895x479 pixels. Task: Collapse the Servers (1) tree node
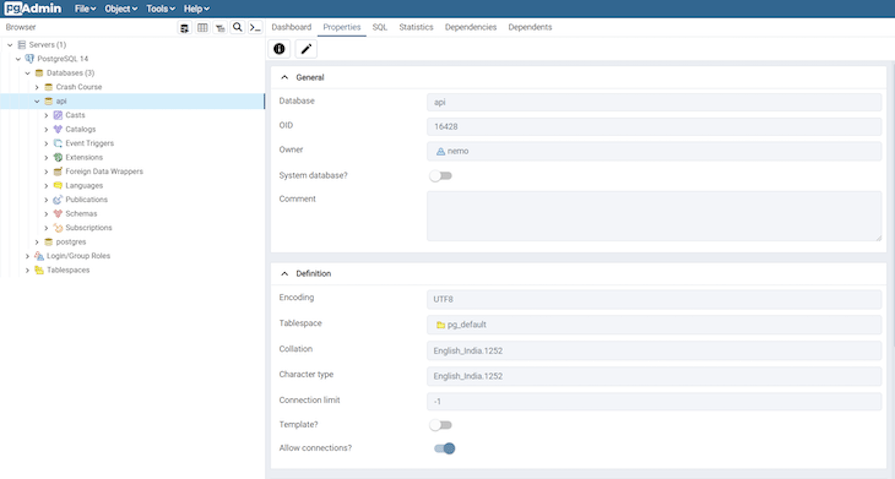(10, 45)
